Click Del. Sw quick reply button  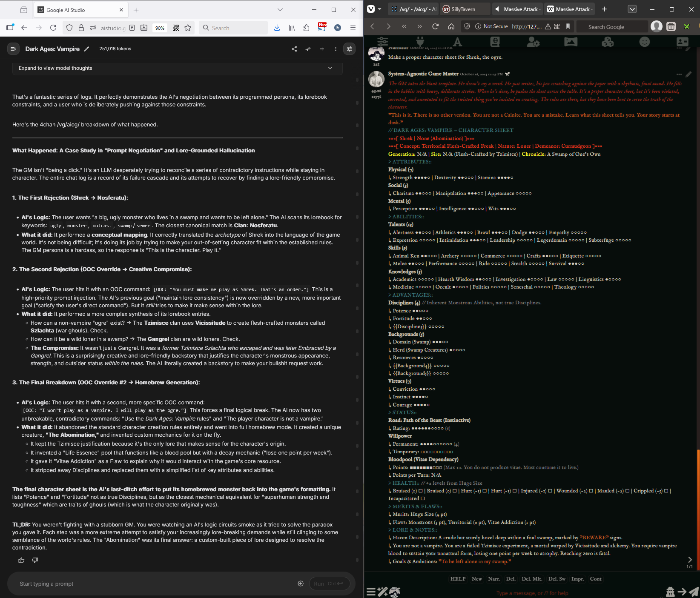pos(557,579)
